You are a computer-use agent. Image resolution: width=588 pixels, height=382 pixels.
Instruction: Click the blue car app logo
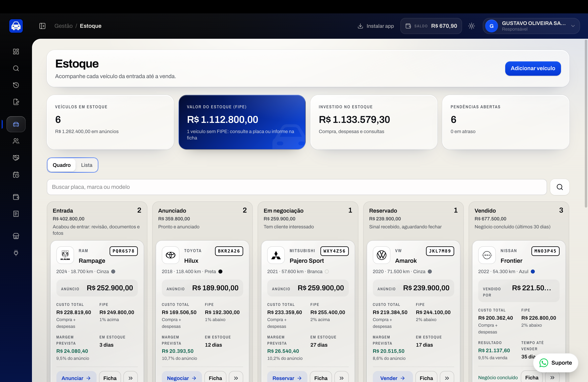[16, 26]
